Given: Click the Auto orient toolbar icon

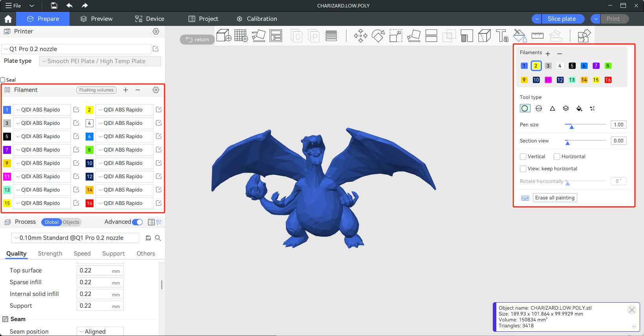Looking at the screenshot, I should pos(258,36).
